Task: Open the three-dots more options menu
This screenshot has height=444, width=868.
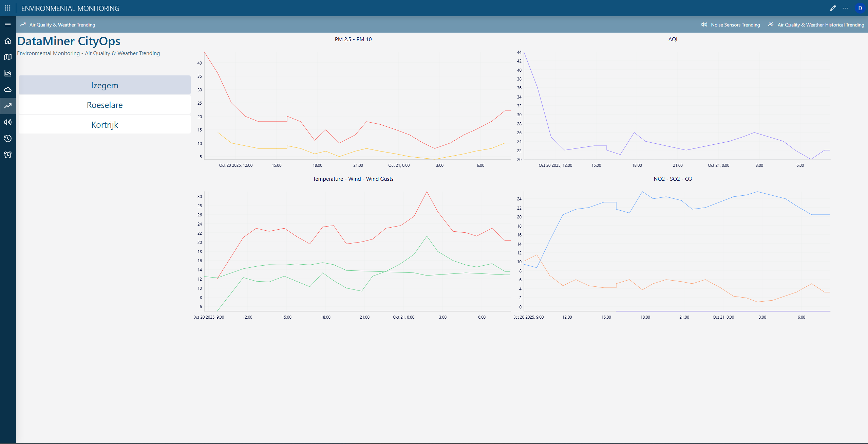Action: pos(845,8)
